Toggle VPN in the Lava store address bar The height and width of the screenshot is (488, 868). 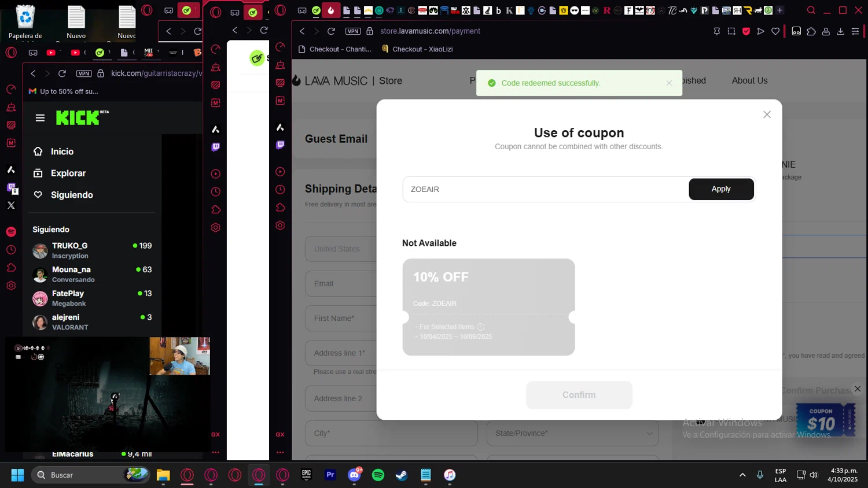click(x=353, y=31)
